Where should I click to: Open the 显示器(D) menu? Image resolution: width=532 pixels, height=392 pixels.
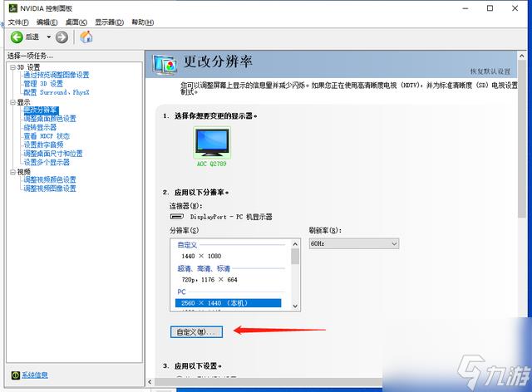pos(109,22)
